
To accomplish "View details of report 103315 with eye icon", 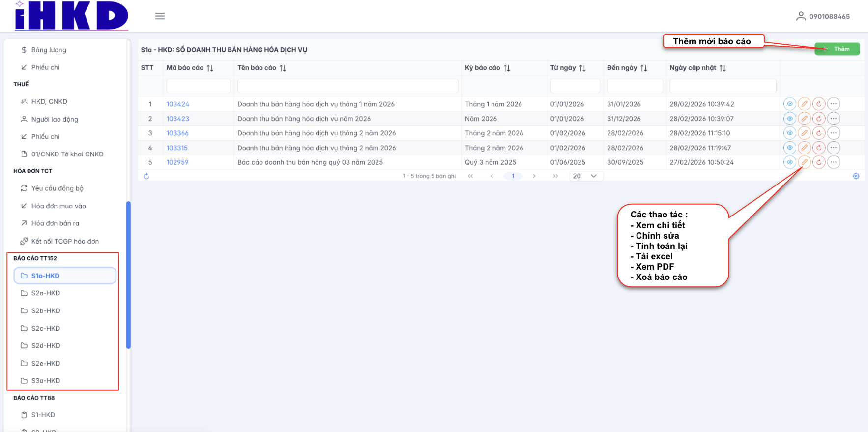I will point(789,148).
